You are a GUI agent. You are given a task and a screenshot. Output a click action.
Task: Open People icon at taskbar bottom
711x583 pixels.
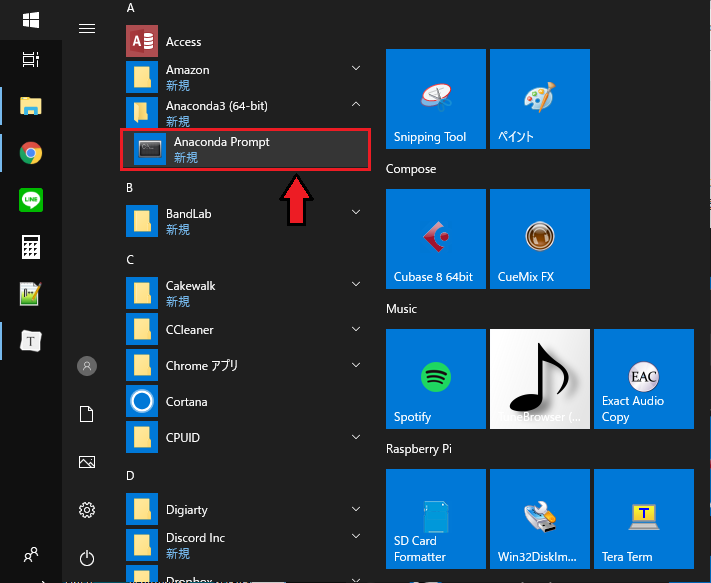[x=31, y=554]
